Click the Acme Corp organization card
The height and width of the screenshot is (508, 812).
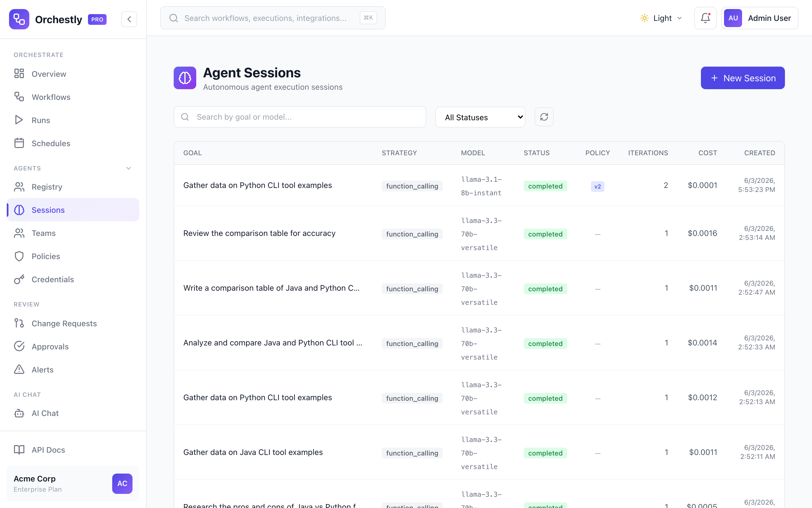coord(73,483)
